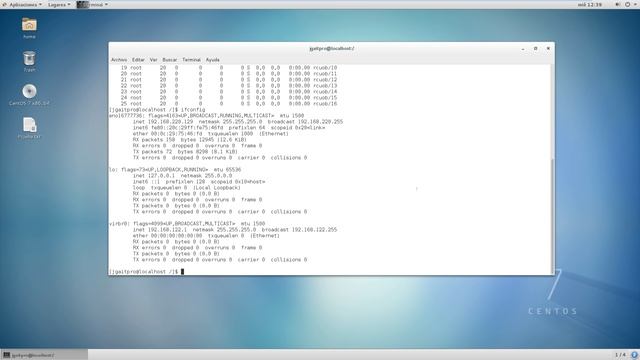This screenshot has height=360, width=640.
Task: Click the workspace switcher showing 1 / 4
Action: point(620,355)
